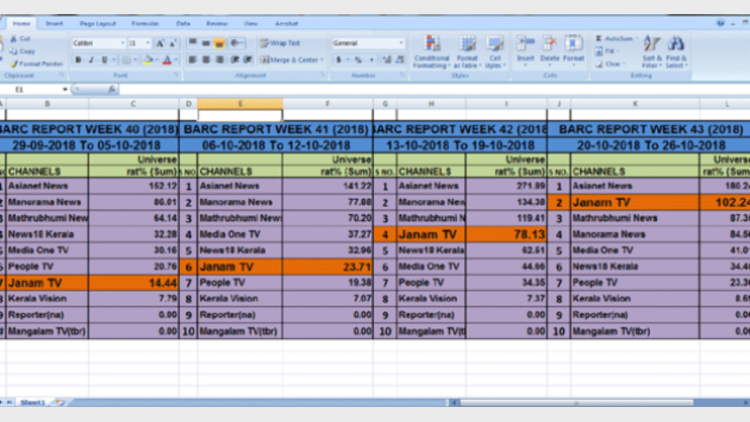Expand the General number format dropdown
The height and width of the screenshot is (422, 750).
[x=402, y=43]
